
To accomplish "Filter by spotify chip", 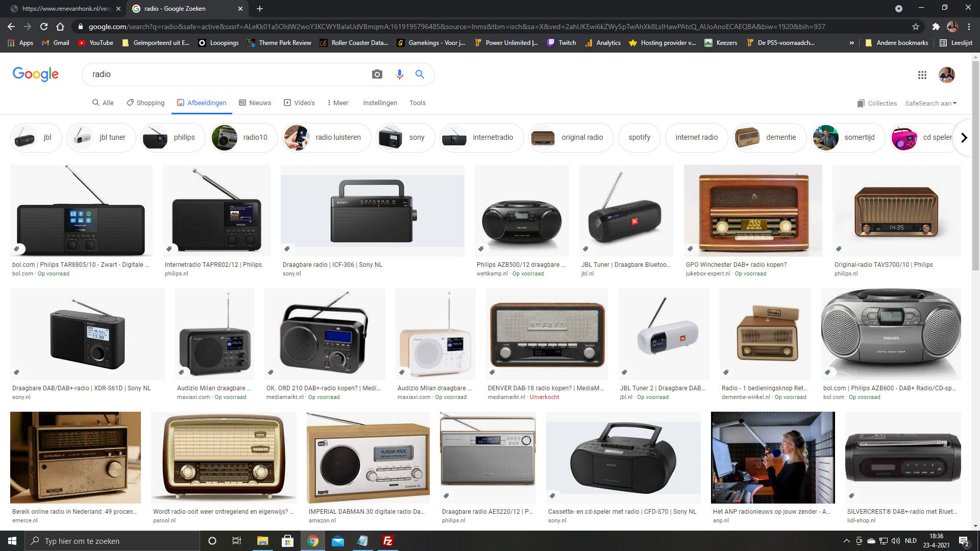I will pos(639,137).
